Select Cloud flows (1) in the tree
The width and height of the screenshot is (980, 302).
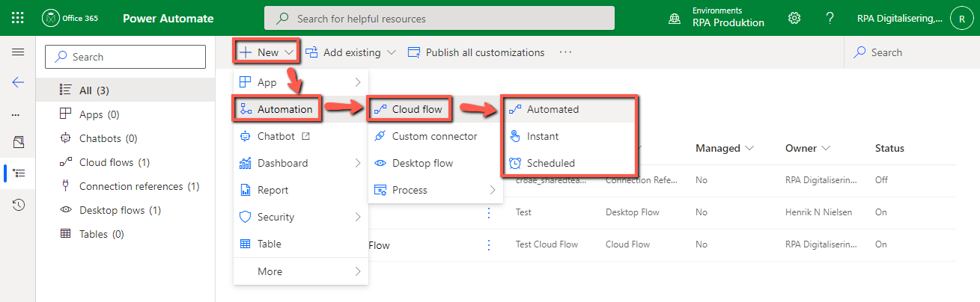click(x=125, y=162)
